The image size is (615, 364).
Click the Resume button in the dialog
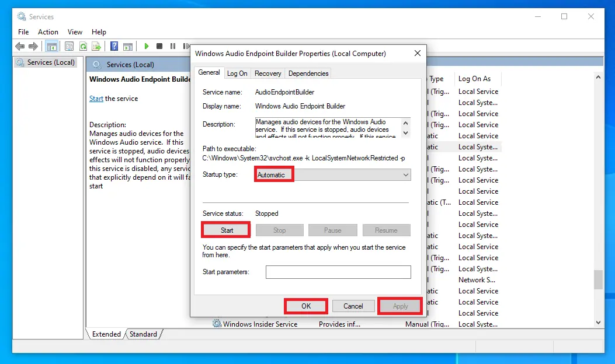pos(386,230)
